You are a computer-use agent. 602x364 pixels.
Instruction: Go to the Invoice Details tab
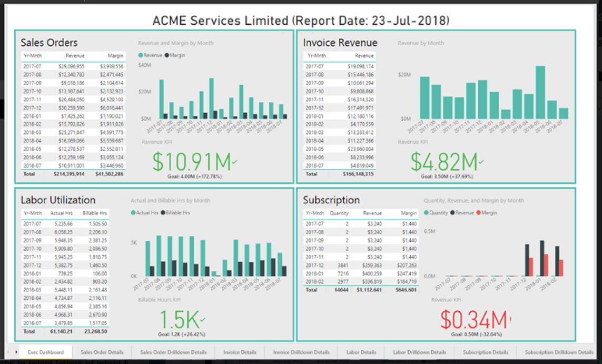(x=240, y=352)
